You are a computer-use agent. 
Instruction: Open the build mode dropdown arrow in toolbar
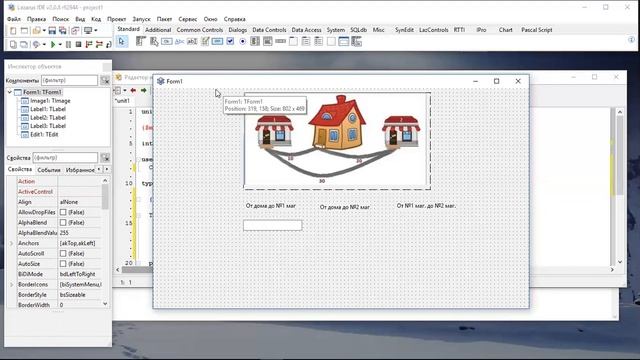(44, 44)
